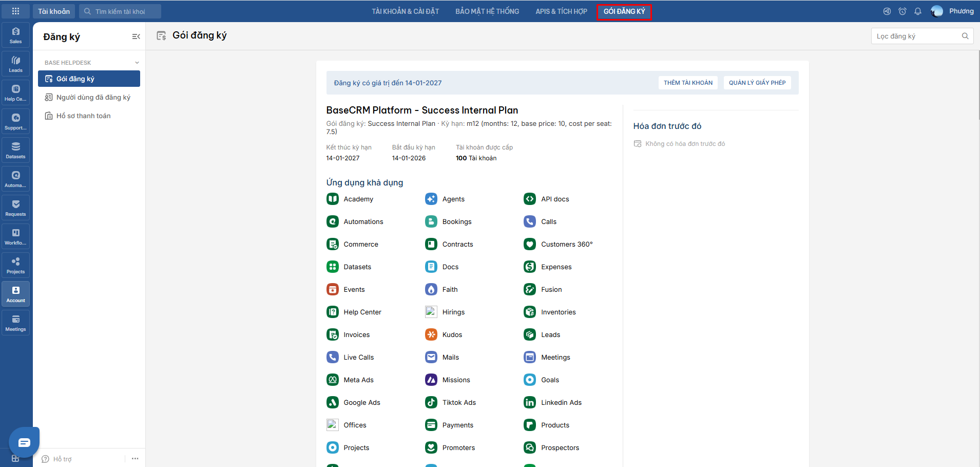Click the Customers 360° app icon
Screen dimensions: 980x467
[x=530, y=244]
